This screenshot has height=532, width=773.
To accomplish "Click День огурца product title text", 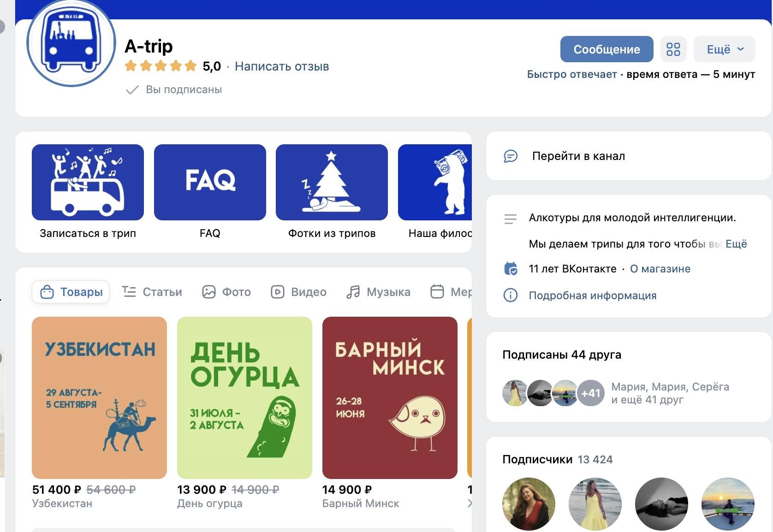I will (x=210, y=503).
